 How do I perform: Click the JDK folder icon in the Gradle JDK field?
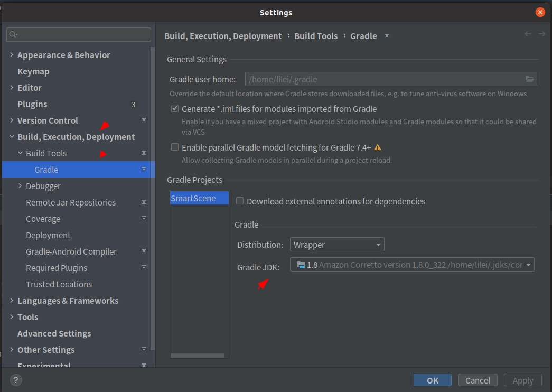point(301,265)
